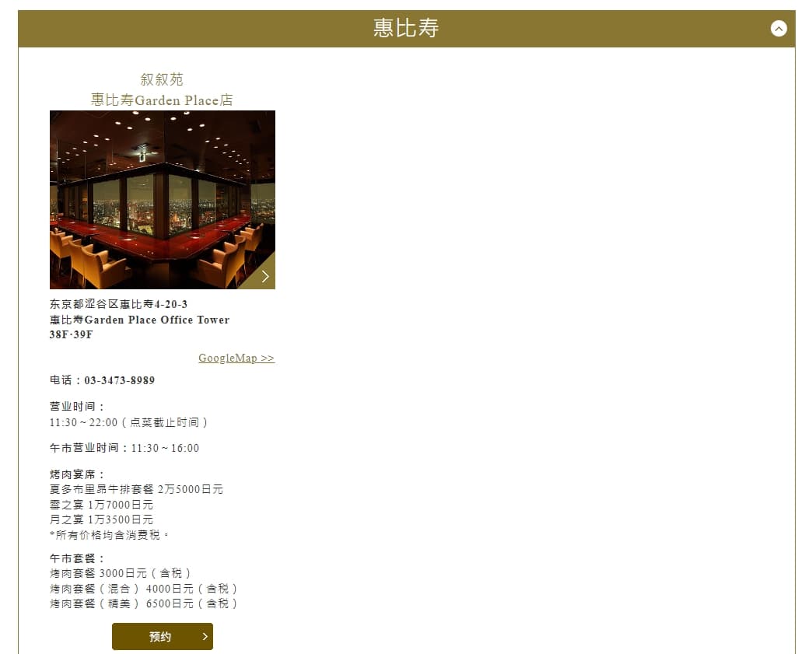Select the address line 东京都涩谷区惠比寿4-20-3
812x654 pixels.
[x=118, y=304]
